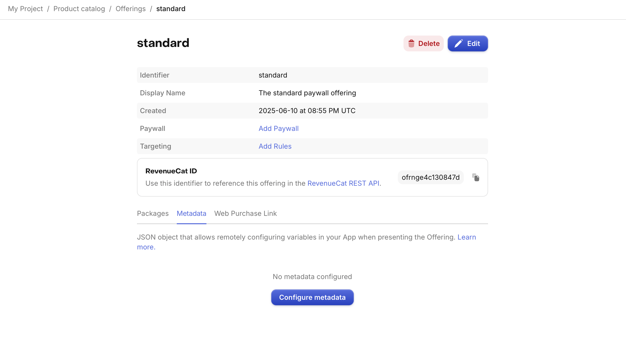The width and height of the screenshot is (626, 364).
Task: Open the Web Purchase Link tab
Action: click(x=246, y=213)
